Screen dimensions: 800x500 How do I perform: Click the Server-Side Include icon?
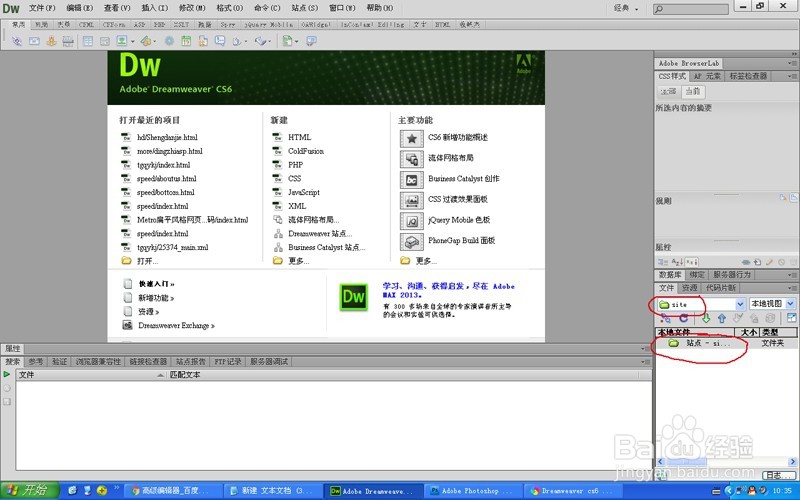[203, 41]
